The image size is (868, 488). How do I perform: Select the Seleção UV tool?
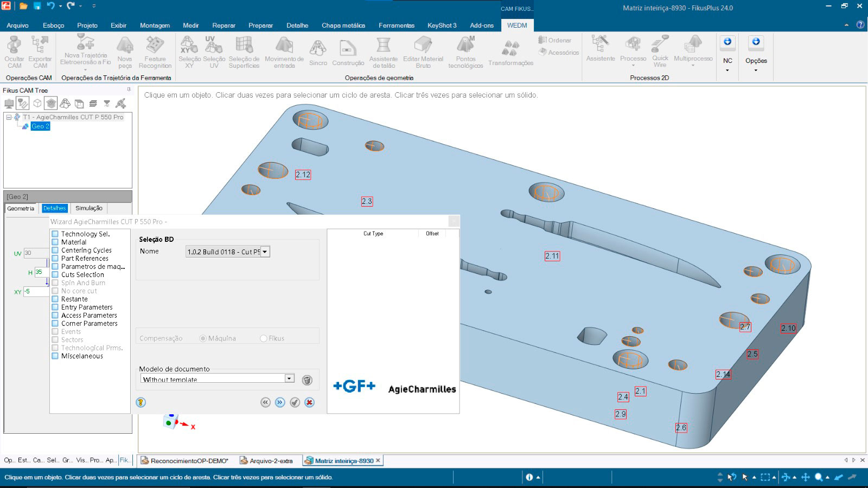214,52
